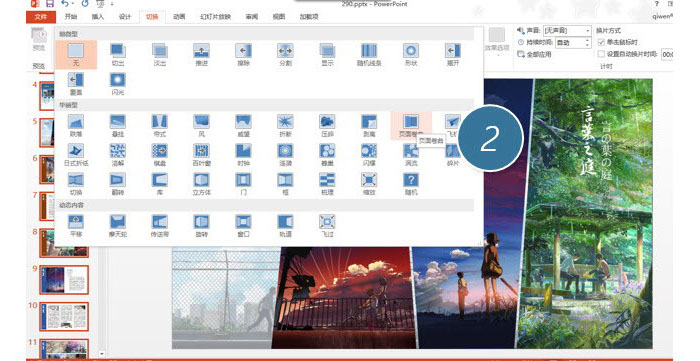The image size is (700, 361).
Task: Open the 文件 (File) tab
Action: click(x=41, y=17)
